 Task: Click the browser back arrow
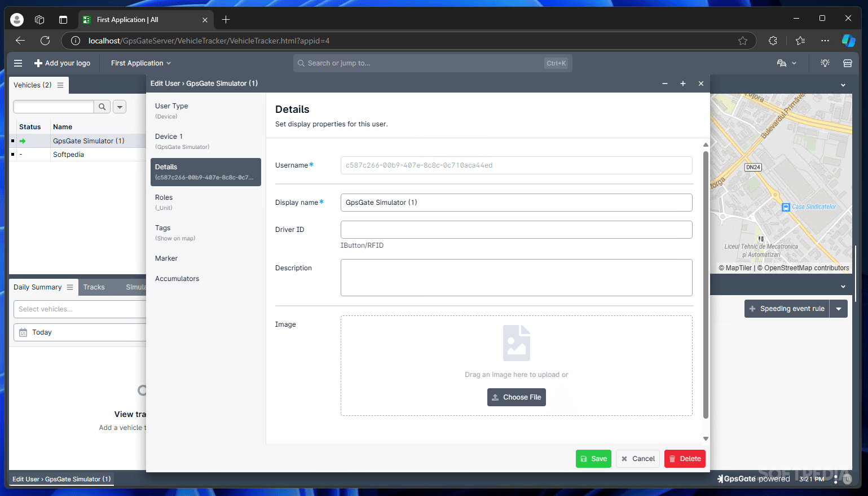[20, 41]
